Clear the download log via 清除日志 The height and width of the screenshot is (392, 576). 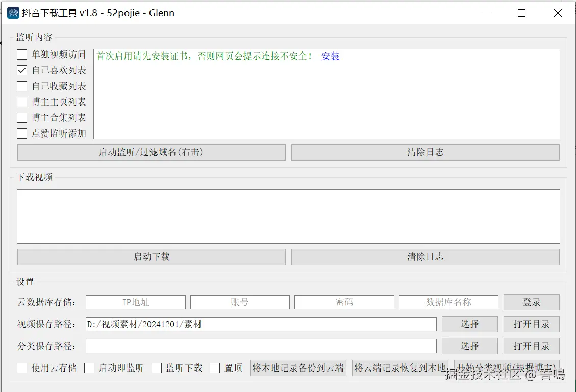tap(425, 257)
